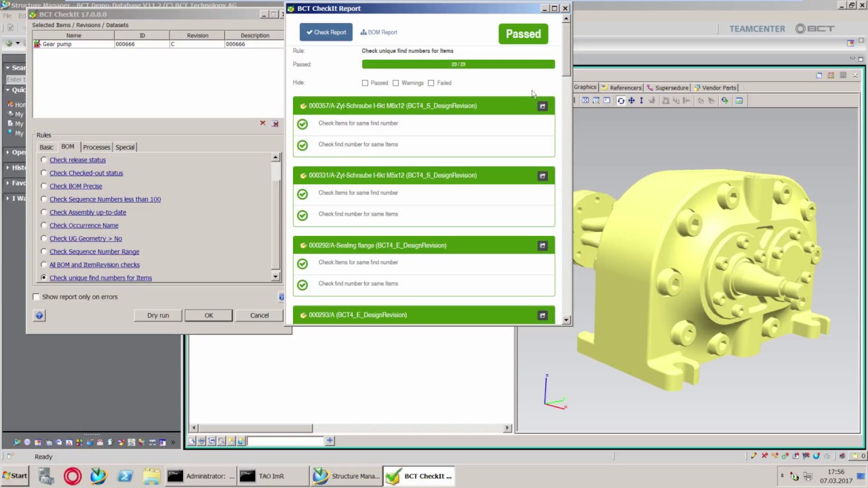Click the Dry run button
This screenshot has width=868, height=488.
[158, 315]
